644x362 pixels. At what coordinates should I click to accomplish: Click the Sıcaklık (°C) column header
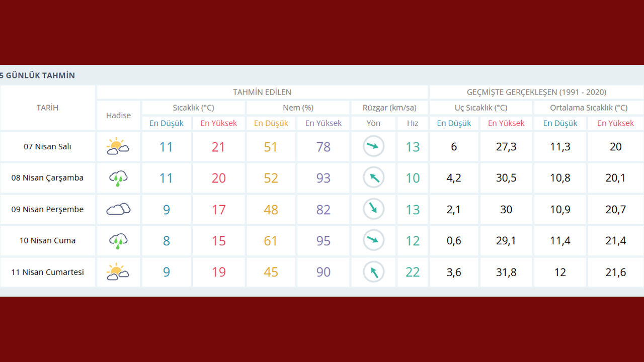[193, 108]
